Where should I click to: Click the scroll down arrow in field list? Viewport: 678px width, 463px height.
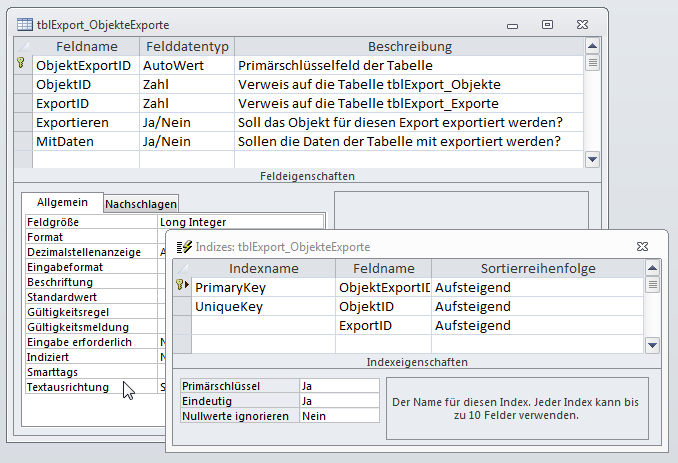(592, 160)
